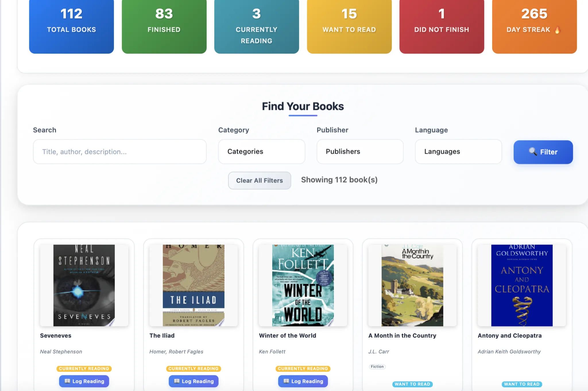Open the Publishers dropdown
Screen dimensions: 588x391
tap(360, 151)
